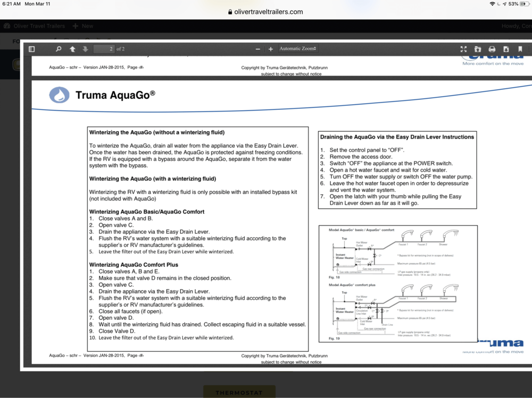Open the find-in-document search tool
532x398 pixels.
(59, 49)
